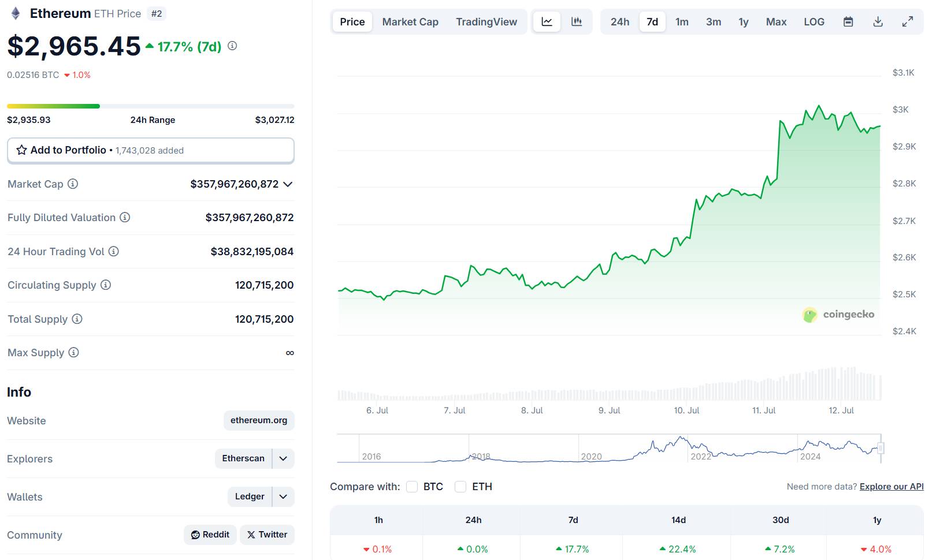Open the Reddit community button
Image resolution: width=940 pixels, height=560 pixels.
click(x=210, y=535)
